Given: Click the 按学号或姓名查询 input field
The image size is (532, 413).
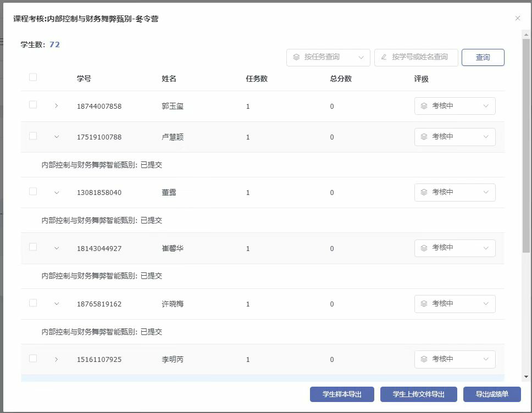Looking at the screenshot, I should click(x=420, y=57).
